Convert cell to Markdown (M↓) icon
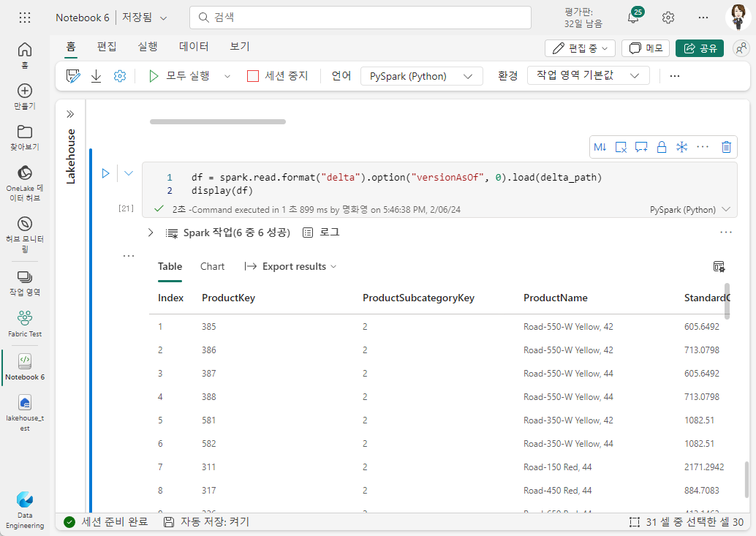This screenshot has height=536, width=756. click(x=600, y=147)
